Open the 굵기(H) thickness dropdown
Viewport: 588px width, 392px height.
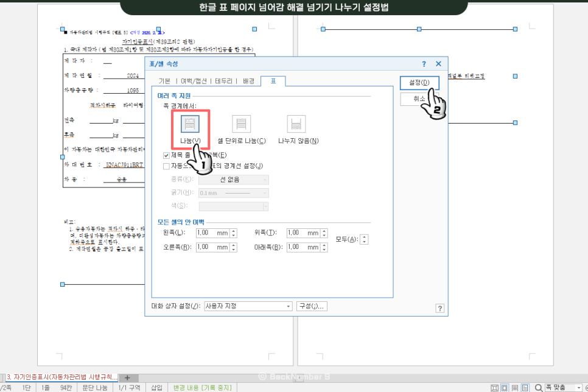(x=234, y=193)
